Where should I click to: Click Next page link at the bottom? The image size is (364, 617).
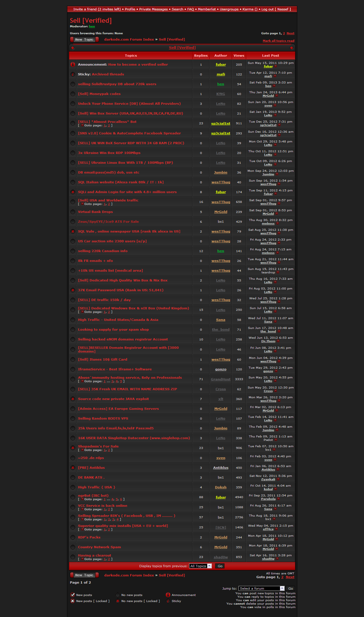(290, 577)
